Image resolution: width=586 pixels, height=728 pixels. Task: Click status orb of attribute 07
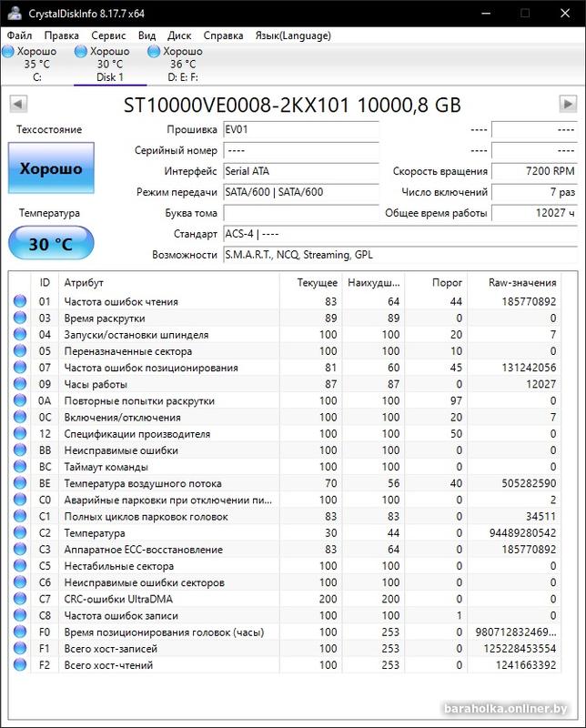pyautogui.click(x=20, y=367)
